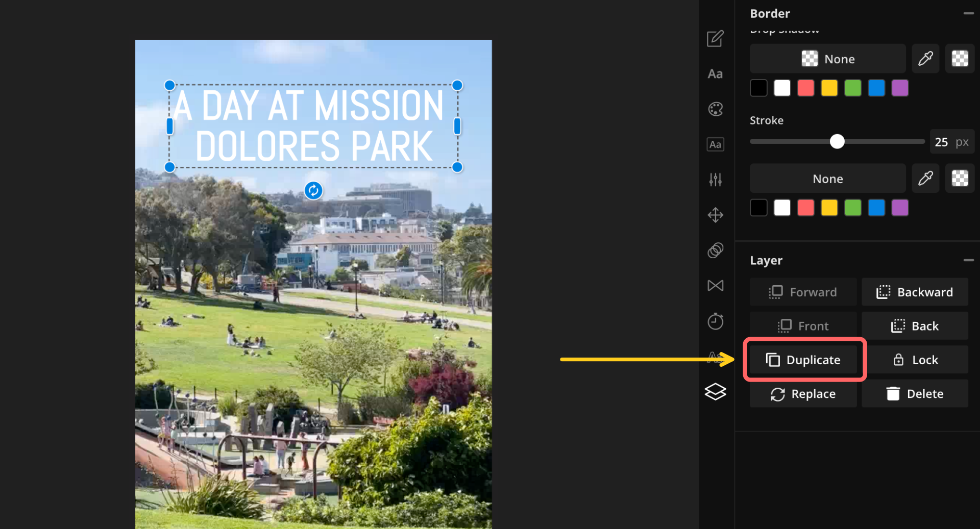Replace the selected layer
The height and width of the screenshot is (529, 980).
pos(803,393)
